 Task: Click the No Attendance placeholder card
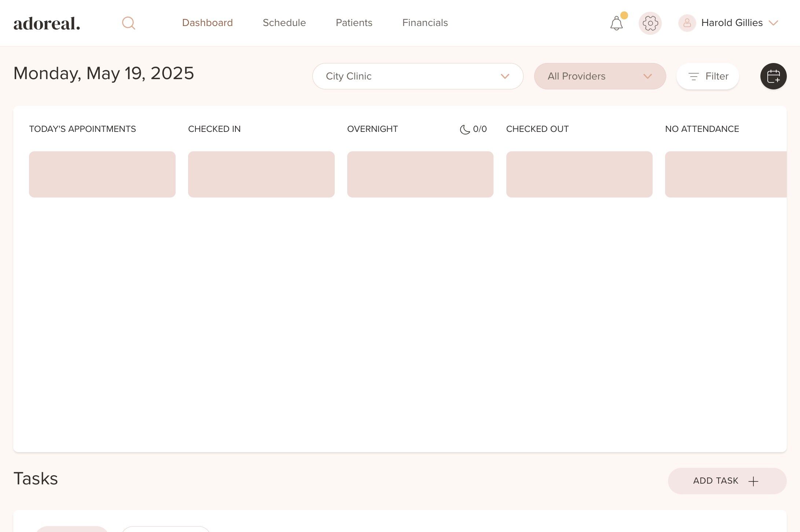pos(725,174)
